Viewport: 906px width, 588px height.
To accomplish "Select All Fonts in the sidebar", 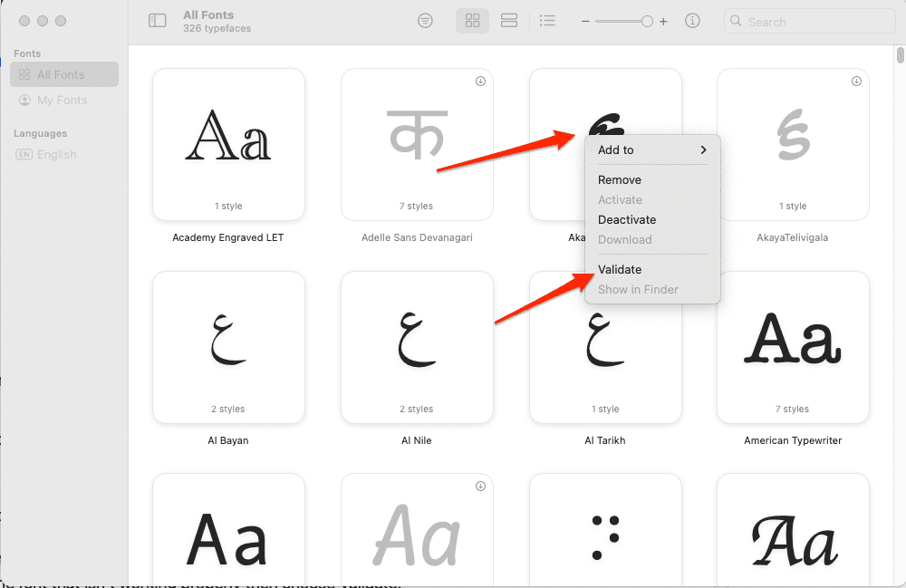I will pyautogui.click(x=61, y=75).
